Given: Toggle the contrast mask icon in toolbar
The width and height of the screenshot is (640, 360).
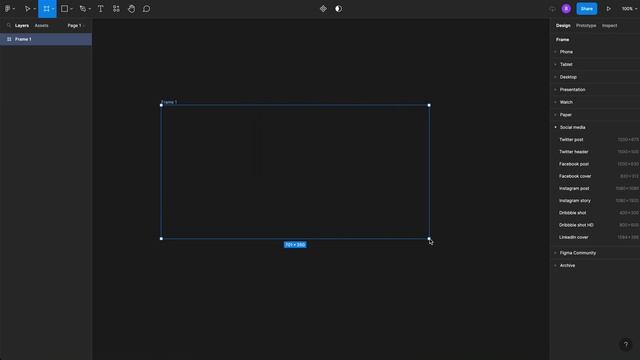Looking at the screenshot, I should tap(338, 9).
